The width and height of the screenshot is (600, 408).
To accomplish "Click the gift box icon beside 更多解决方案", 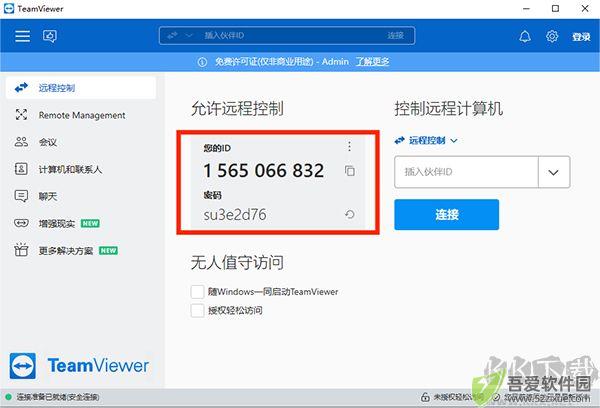I will pos(21,250).
